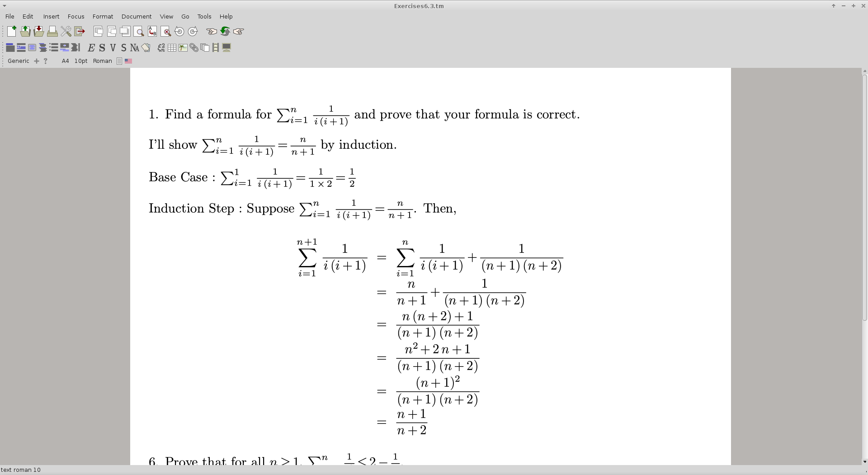Click the Insert table grid icon

coord(172,47)
